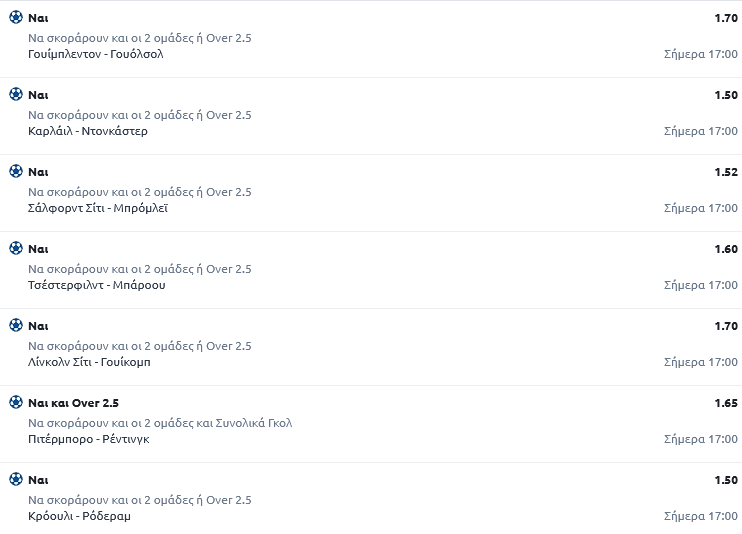
Task: Select 1.65 odds for Πίτερμπορο - Ρέντινγκ
Action: point(726,403)
